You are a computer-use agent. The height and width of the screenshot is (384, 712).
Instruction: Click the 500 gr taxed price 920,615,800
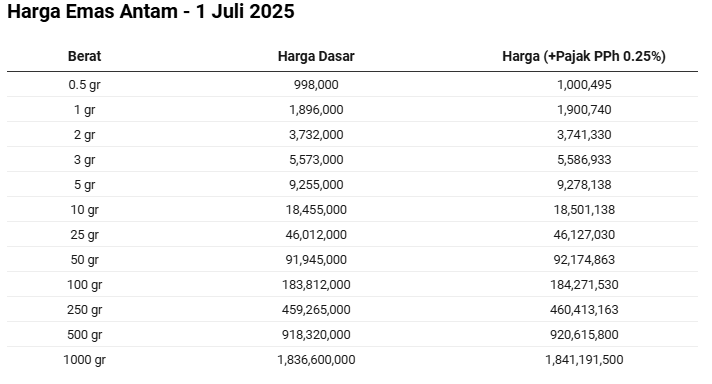(x=584, y=335)
